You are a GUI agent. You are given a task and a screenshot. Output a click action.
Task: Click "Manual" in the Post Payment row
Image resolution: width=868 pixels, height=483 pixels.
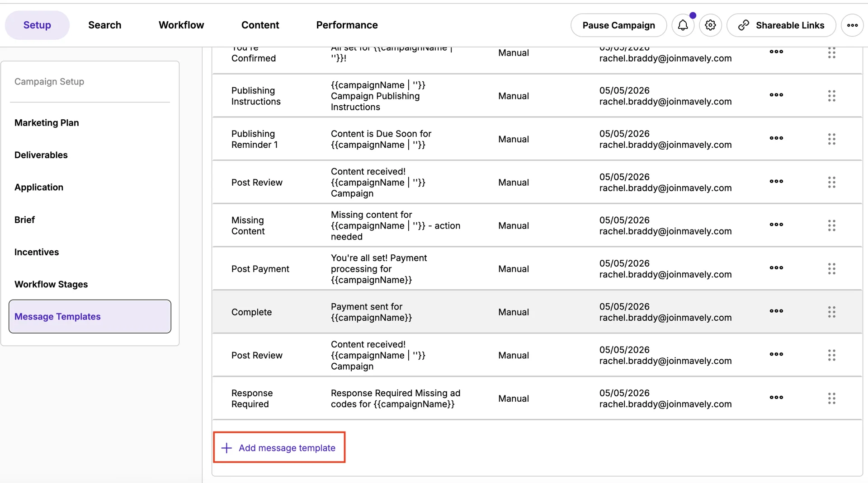click(x=514, y=269)
